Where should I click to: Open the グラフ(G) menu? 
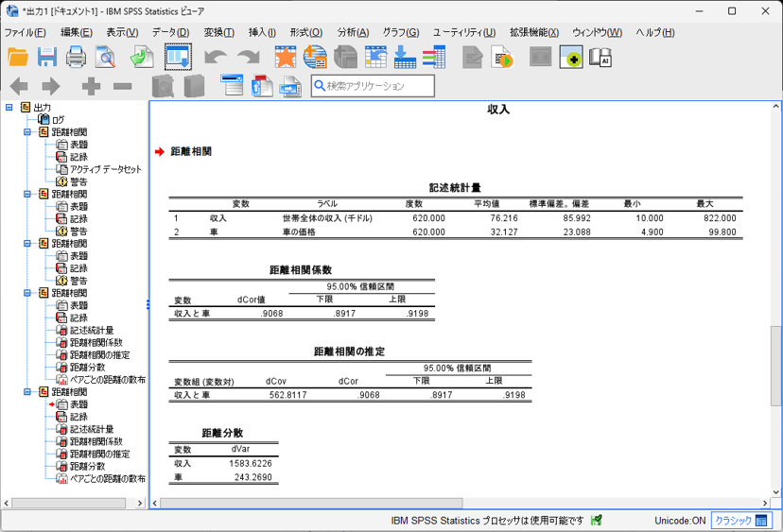click(402, 32)
